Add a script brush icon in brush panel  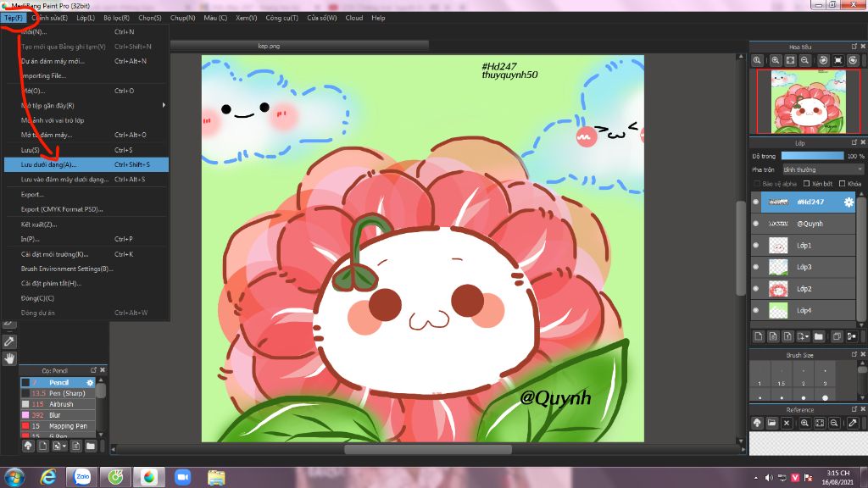75,446
